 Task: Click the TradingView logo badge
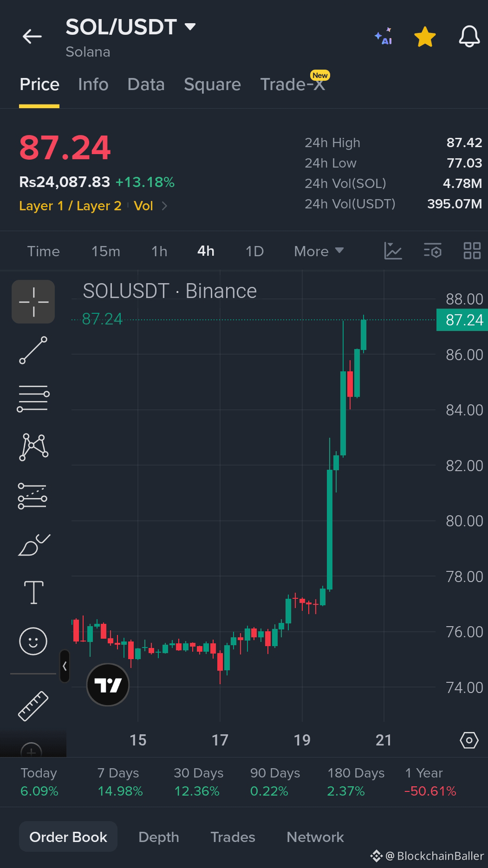point(108,685)
